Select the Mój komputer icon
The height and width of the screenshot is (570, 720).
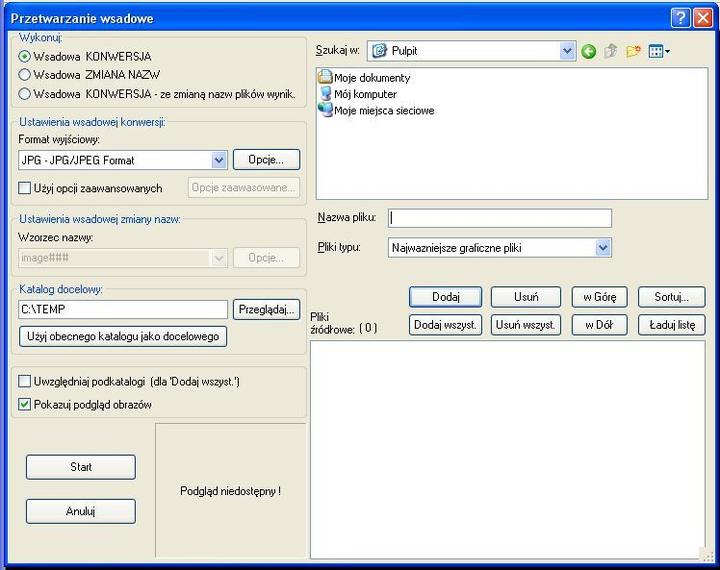pyautogui.click(x=325, y=94)
